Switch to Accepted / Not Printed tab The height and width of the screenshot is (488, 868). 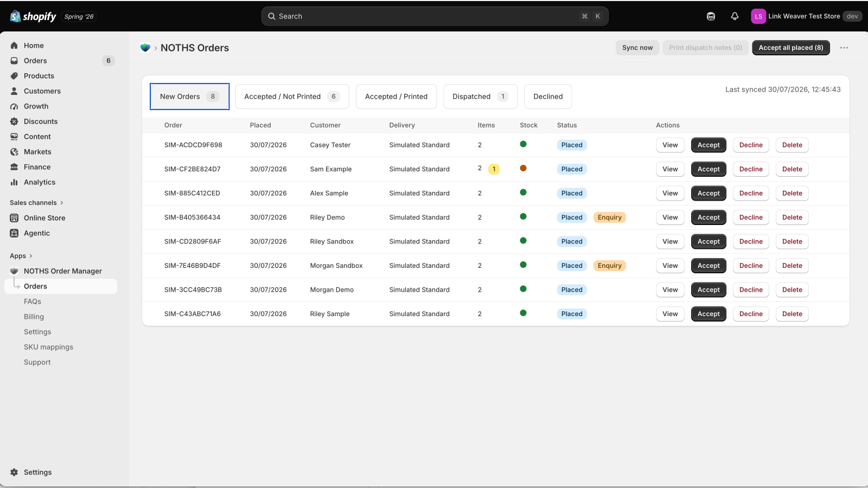tap(292, 97)
